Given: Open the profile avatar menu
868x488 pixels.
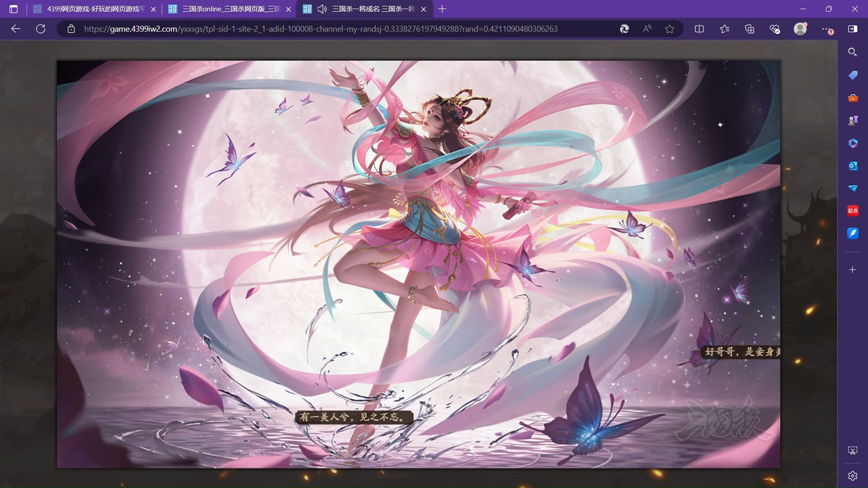Looking at the screenshot, I should coord(800,29).
